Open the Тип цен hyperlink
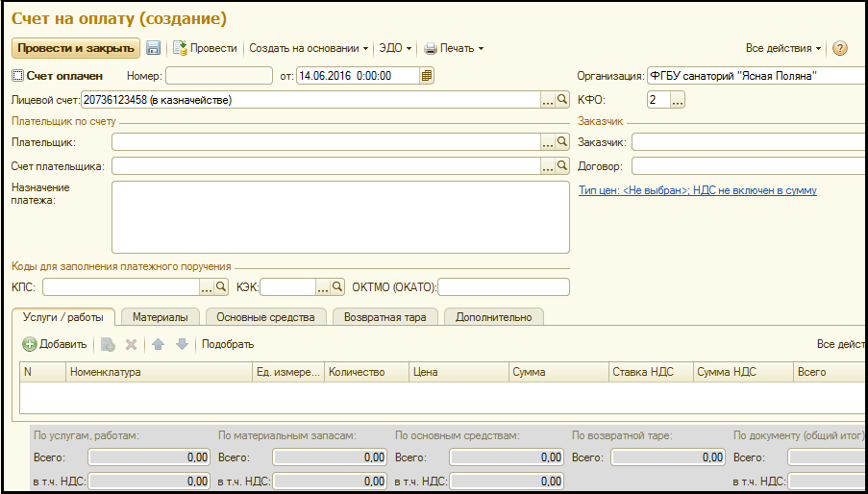Screen dimensions: 868x494 [697, 190]
